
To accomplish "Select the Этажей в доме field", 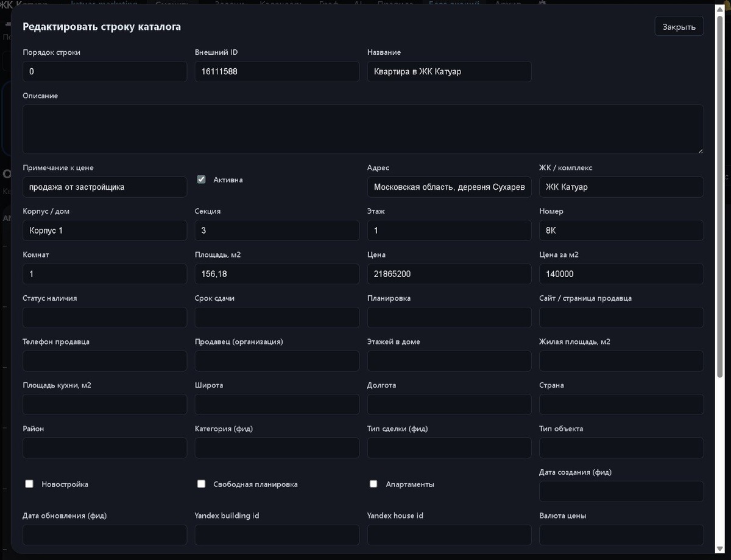I will point(450,361).
